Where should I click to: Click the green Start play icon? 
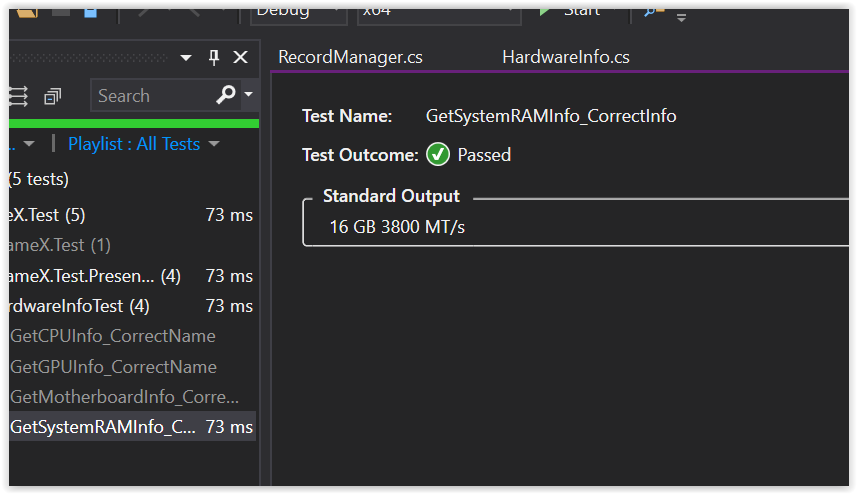click(545, 10)
